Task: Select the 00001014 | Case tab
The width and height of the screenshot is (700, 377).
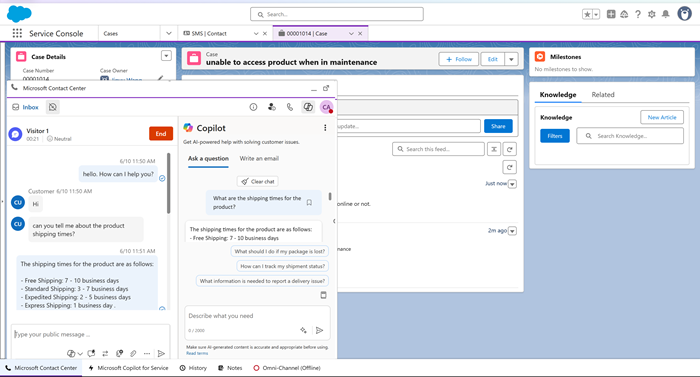Action: [x=307, y=34]
